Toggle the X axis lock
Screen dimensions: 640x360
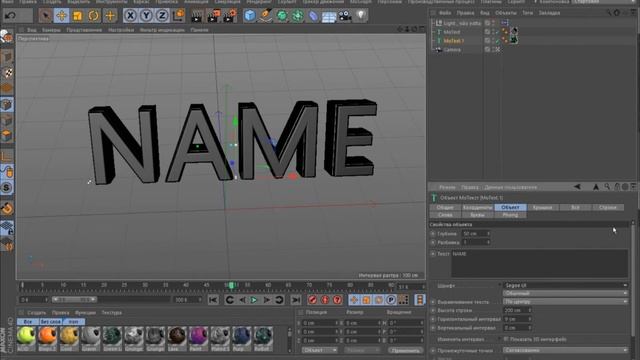pos(130,16)
